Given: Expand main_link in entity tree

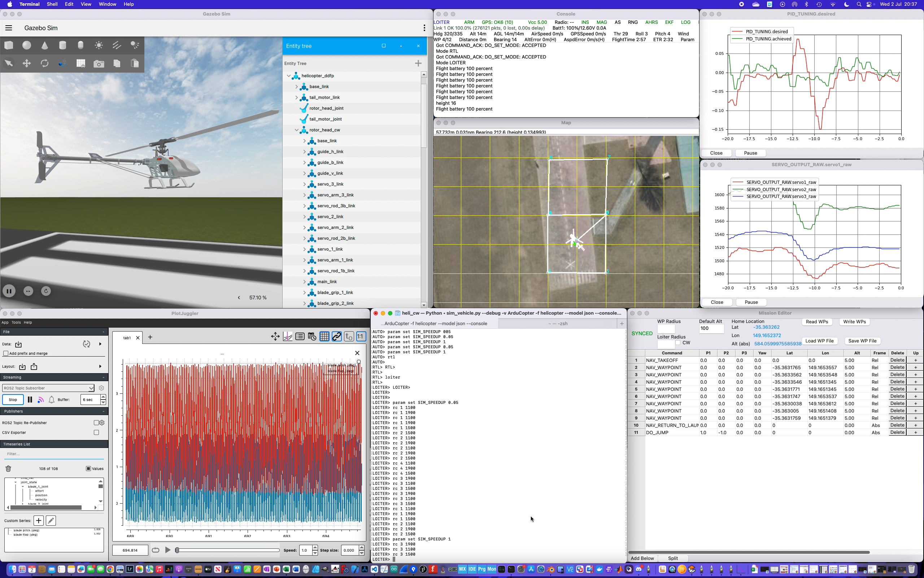Looking at the screenshot, I should pos(305,282).
